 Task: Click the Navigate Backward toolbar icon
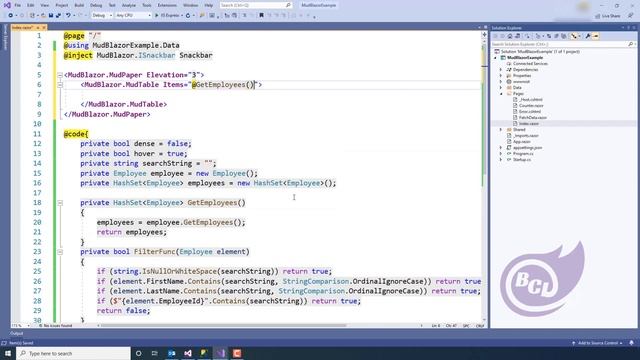coord(11,16)
